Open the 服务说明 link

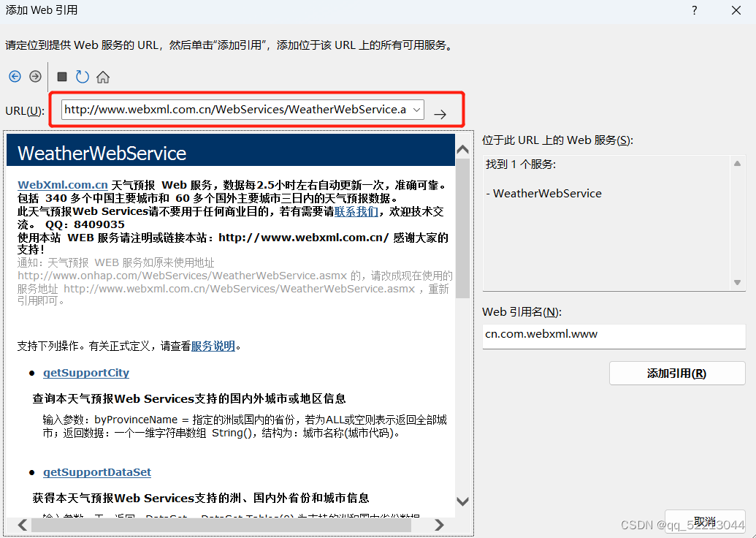click(x=212, y=346)
